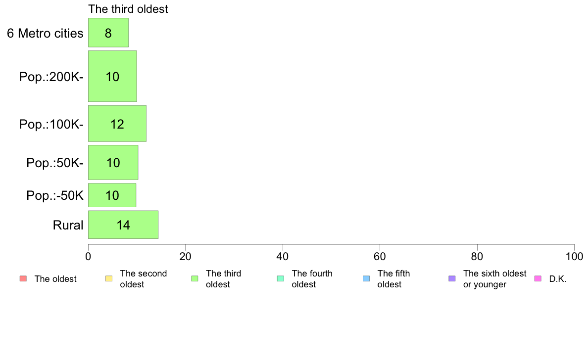Click the '6 Metro cities' axis label
The height and width of the screenshot is (364, 588).
[45, 33]
